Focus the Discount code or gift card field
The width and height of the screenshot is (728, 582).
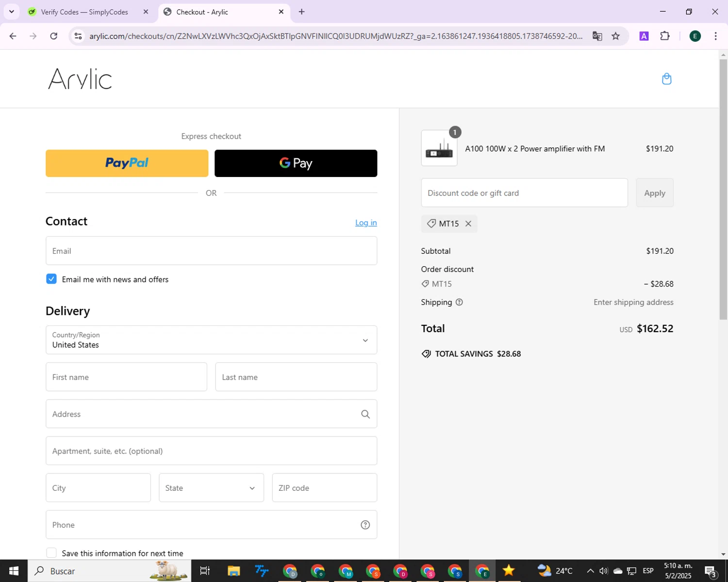pyautogui.click(x=524, y=193)
